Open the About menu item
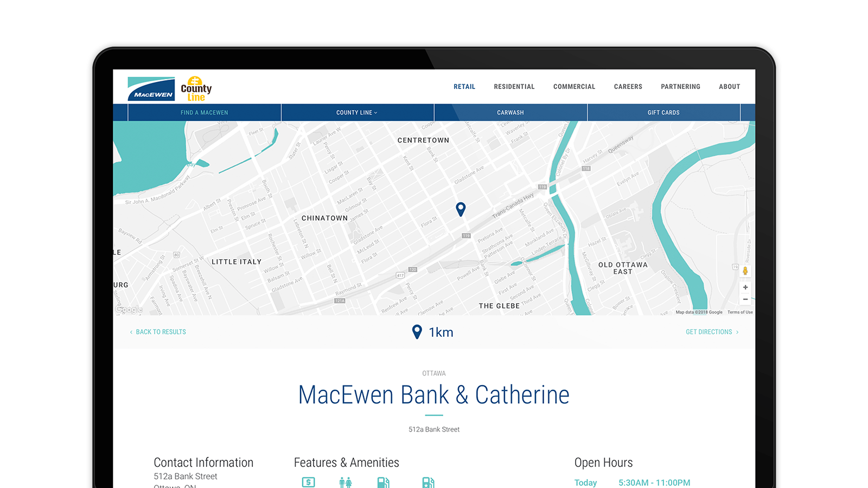The image size is (868, 488). click(x=730, y=87)
